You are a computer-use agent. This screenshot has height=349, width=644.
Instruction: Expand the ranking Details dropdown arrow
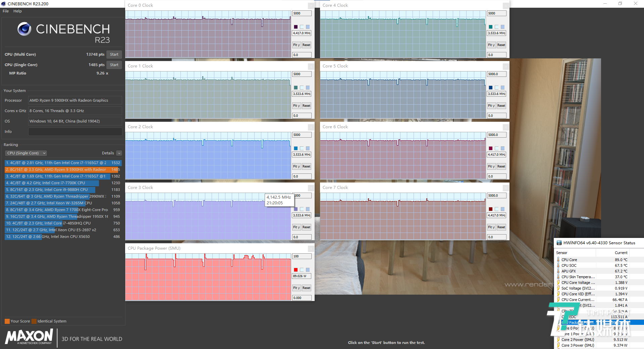coord(119,153)
